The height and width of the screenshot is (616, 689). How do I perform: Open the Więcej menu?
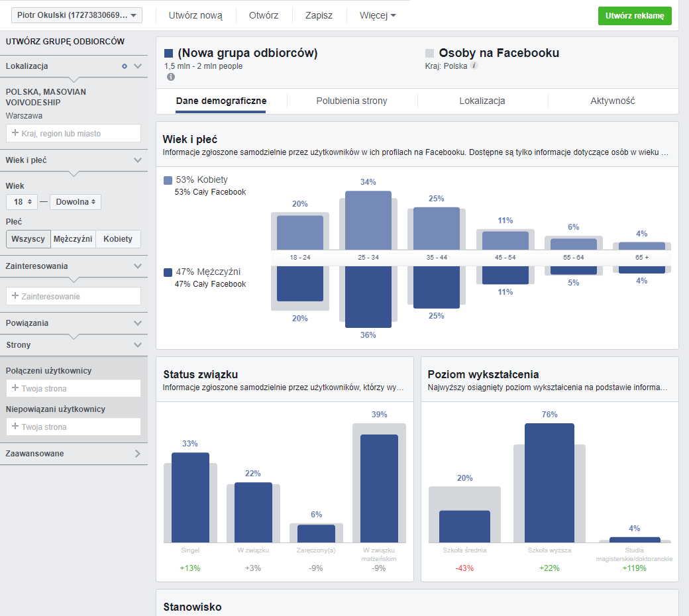coord(377,15)
